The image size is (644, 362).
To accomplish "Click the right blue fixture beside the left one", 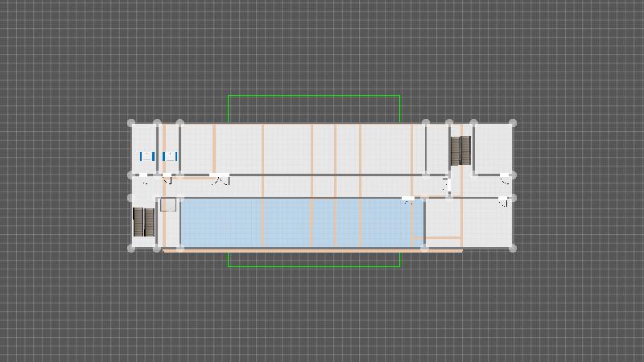I will [x=170, y=157].
